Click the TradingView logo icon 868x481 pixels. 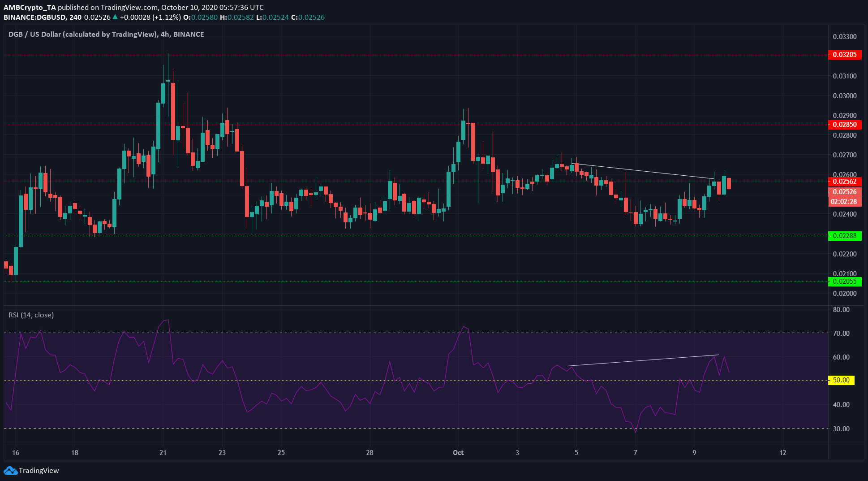(x=10, y=471)
